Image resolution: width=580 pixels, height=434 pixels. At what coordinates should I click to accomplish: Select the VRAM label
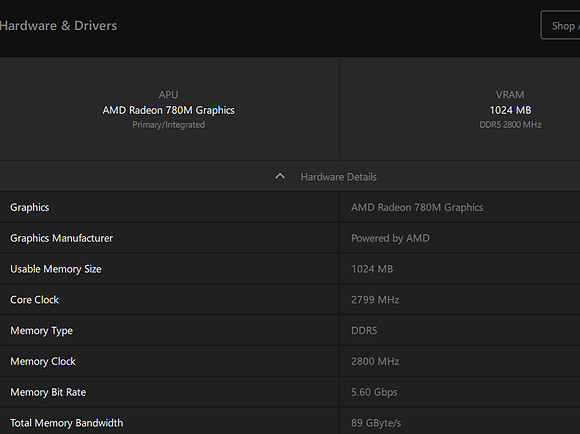pos(510,95)
